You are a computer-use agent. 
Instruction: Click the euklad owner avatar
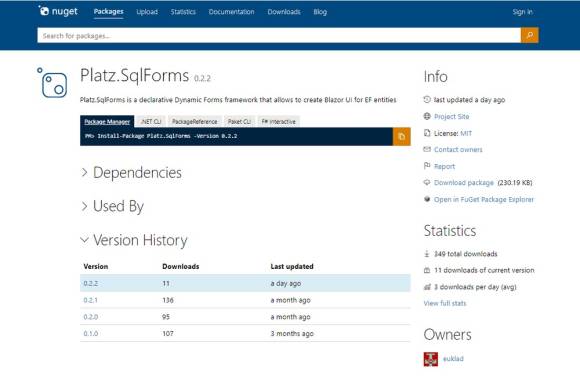[x=431, y=359]
